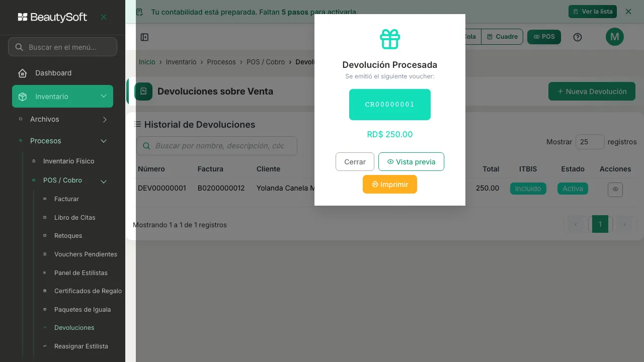Image resolution: width=644 pixels, height=362 pixels.
Task: Collapse the POS / Cobro submenu chevron
Action: (104, 182)
